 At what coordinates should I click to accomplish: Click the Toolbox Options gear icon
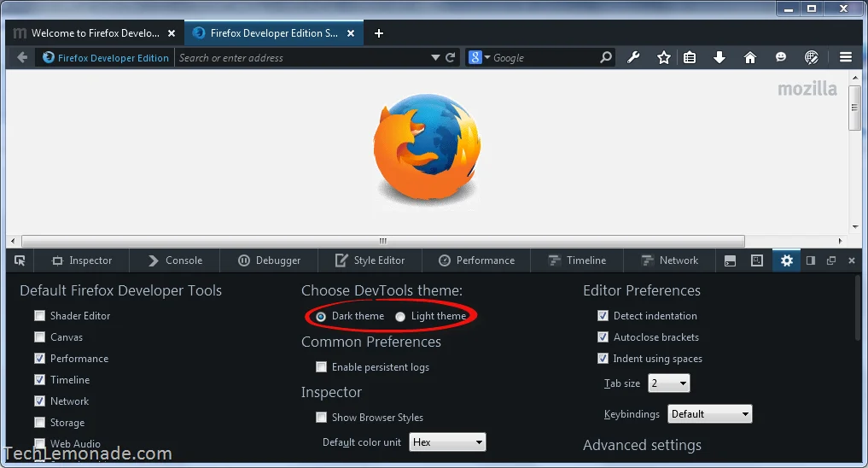787,260
